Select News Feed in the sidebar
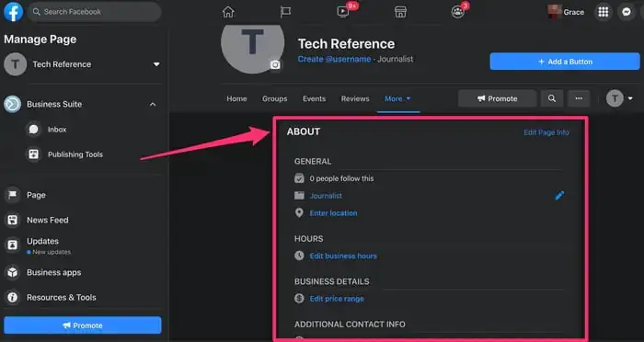This screenshot has width=644, height=342. (48, 220)
